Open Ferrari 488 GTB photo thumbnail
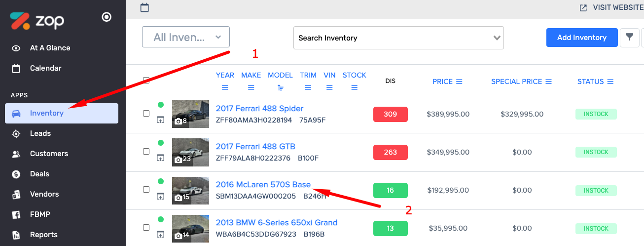This screenshot has width=644, height=246. (190, 152)
